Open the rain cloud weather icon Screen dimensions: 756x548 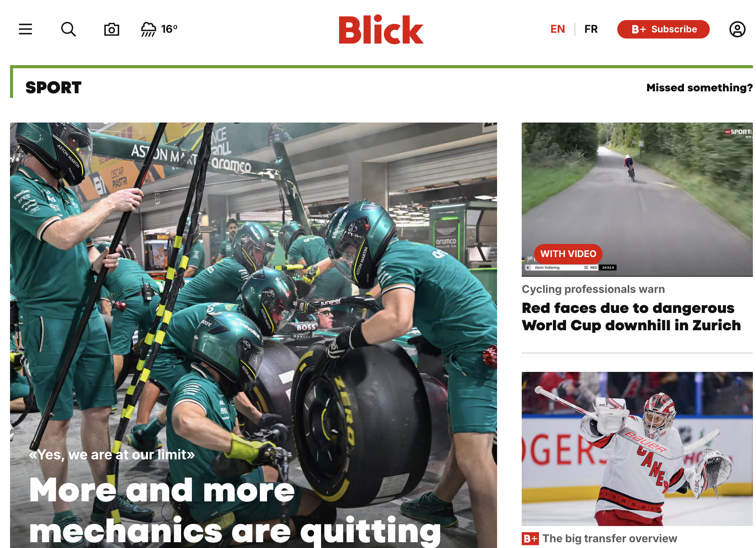(148, 29)
